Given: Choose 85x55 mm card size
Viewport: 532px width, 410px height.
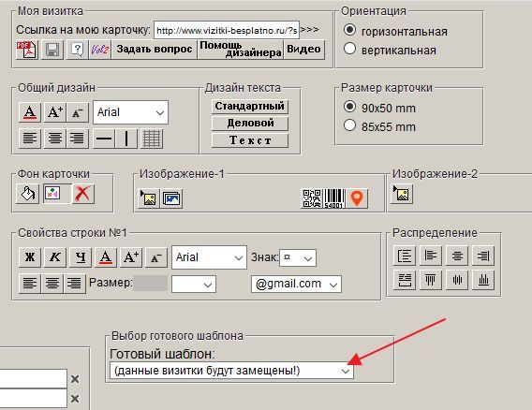Looking at the screenshot, I should coord(349,125).
